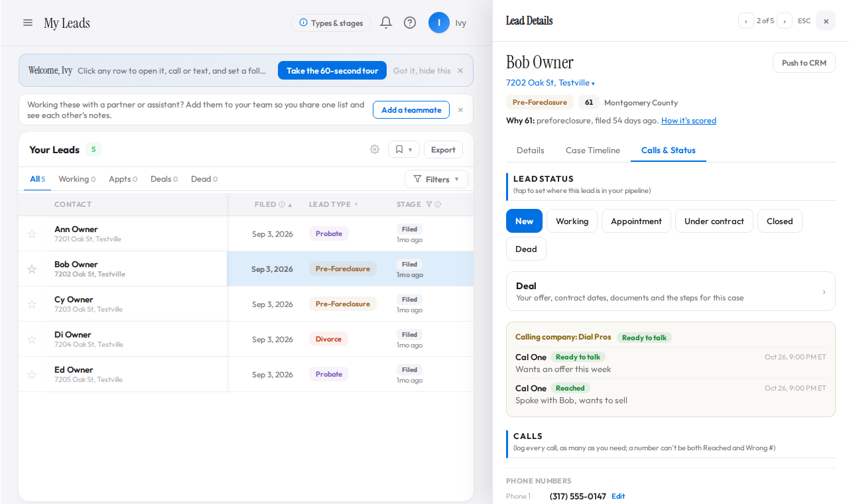Click the Stage column info icon
The height and width of the screenshot is (504, 849).
click(x=438, y=204)
